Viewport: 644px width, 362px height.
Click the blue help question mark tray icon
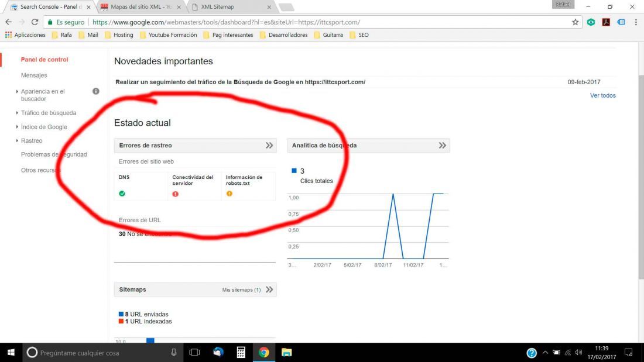coord(532,353)
